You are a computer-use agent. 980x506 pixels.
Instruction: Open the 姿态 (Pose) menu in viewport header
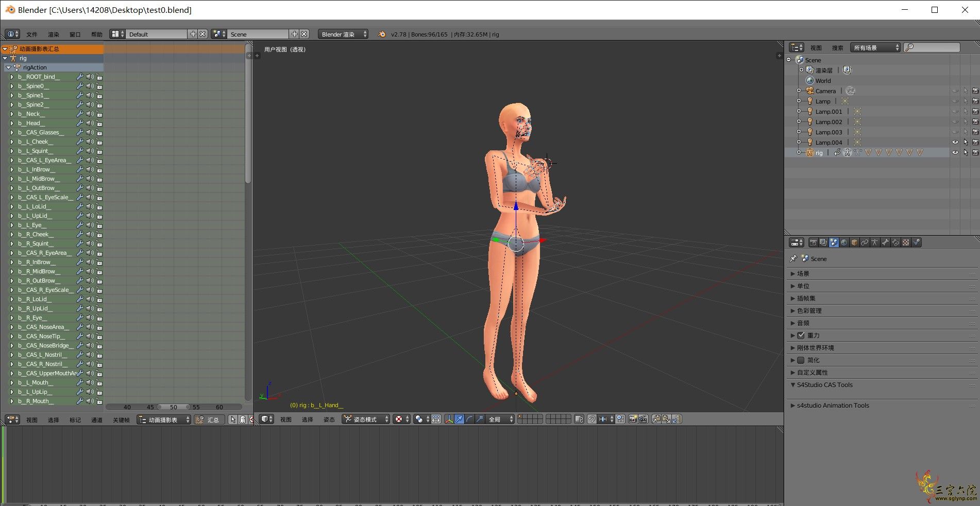point(329,420)
